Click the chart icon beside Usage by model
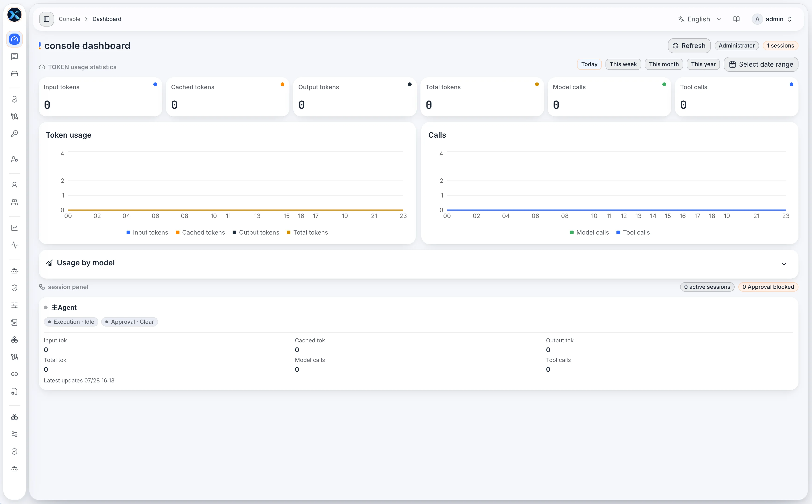 [49, 263]
